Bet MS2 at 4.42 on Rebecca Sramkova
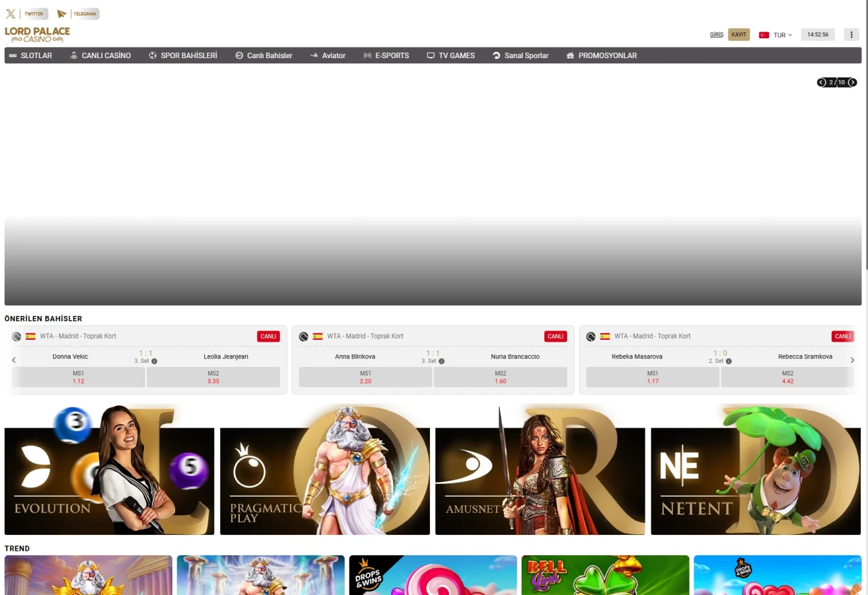This screenshot has width=868, height=595. pyautogui.click(x=787, y=377)
